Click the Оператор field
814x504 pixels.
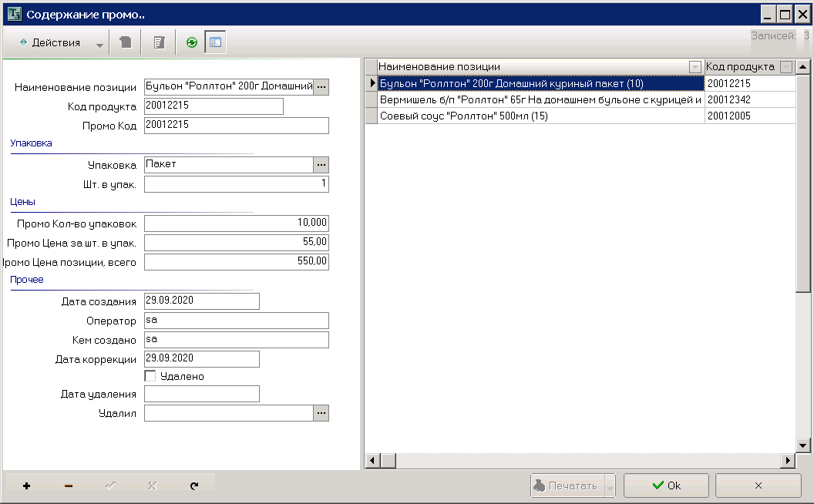click(x=237, y=321)
